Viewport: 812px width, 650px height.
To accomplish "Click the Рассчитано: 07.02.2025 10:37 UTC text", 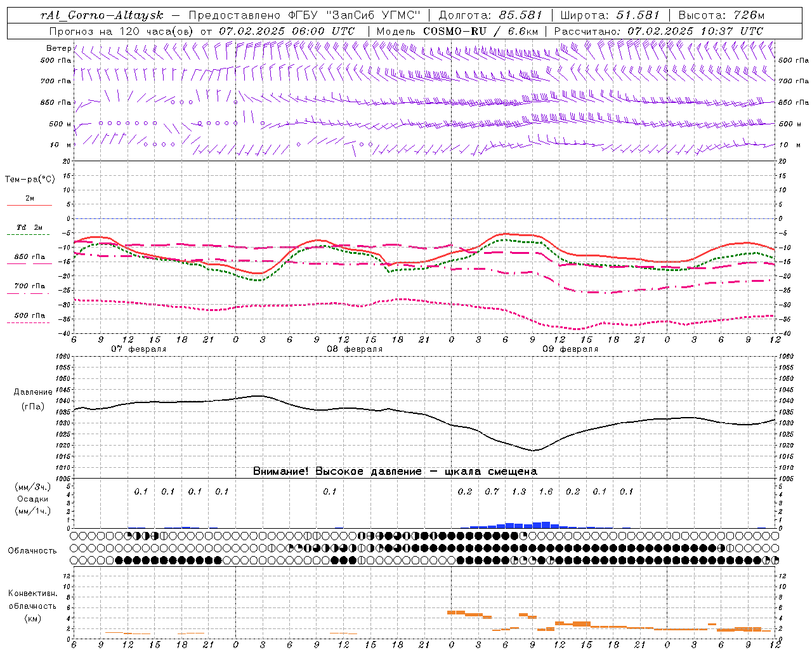I will (x=658, y=31).
